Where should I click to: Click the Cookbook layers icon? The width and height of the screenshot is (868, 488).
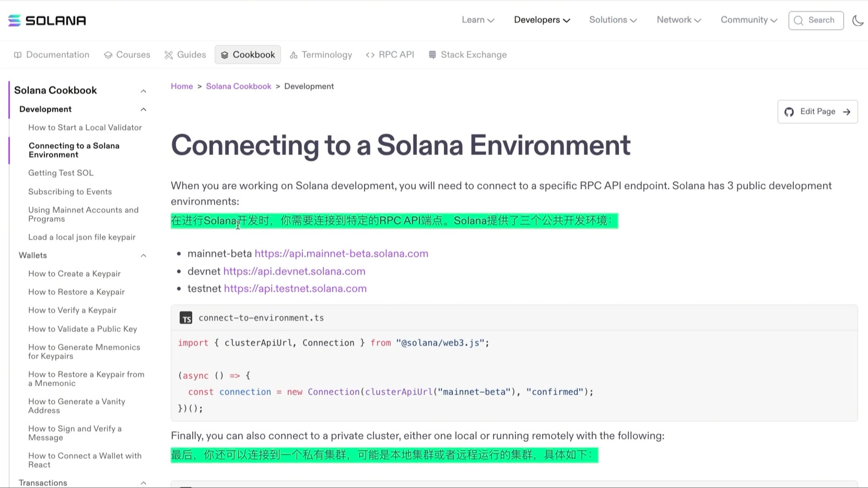click(225, 55)
